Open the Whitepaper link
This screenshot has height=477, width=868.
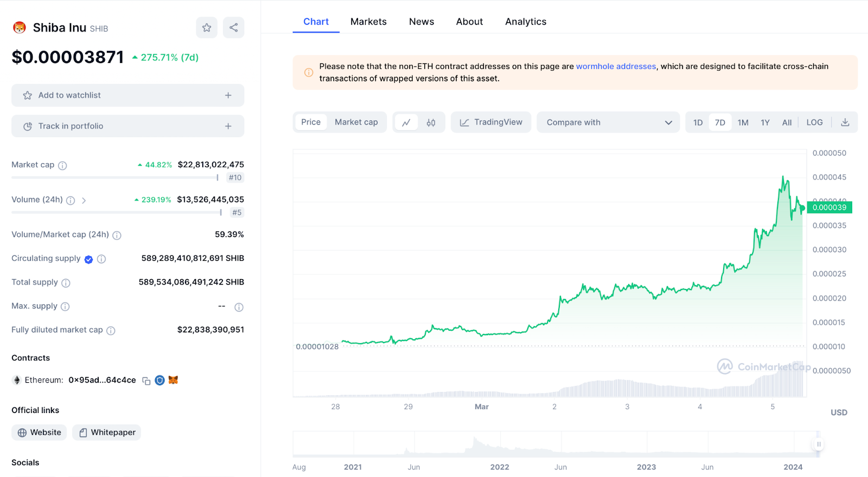[107, 433]
